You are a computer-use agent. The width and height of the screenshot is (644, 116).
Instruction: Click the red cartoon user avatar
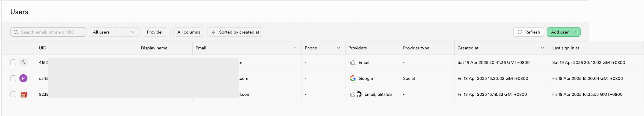(23, 94)
